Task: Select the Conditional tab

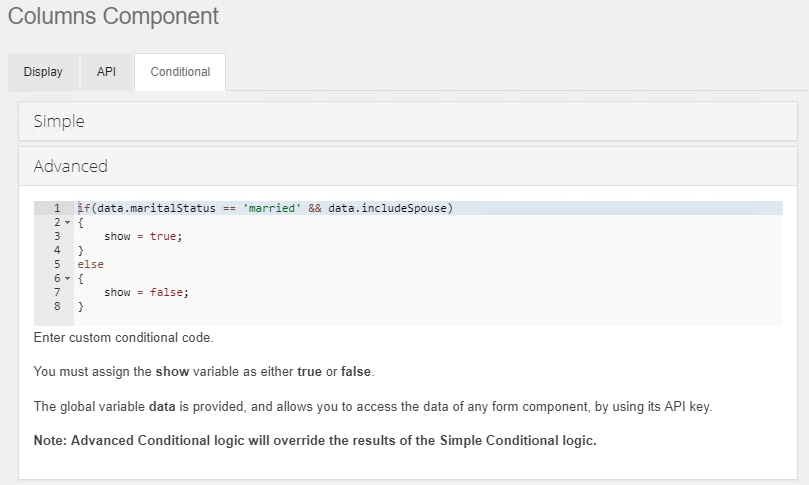Action: tap(180, 72)
